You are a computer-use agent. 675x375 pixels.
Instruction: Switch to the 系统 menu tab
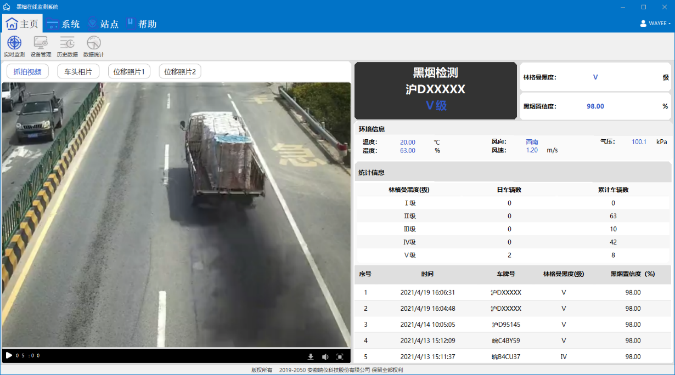[x=64, y=24]
